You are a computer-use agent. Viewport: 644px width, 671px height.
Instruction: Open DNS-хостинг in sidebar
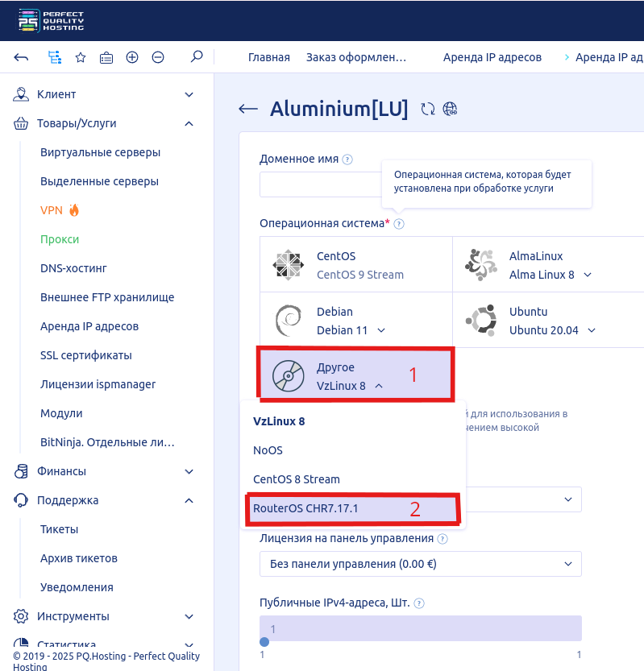pyautogui.click(x=73, y=269)
